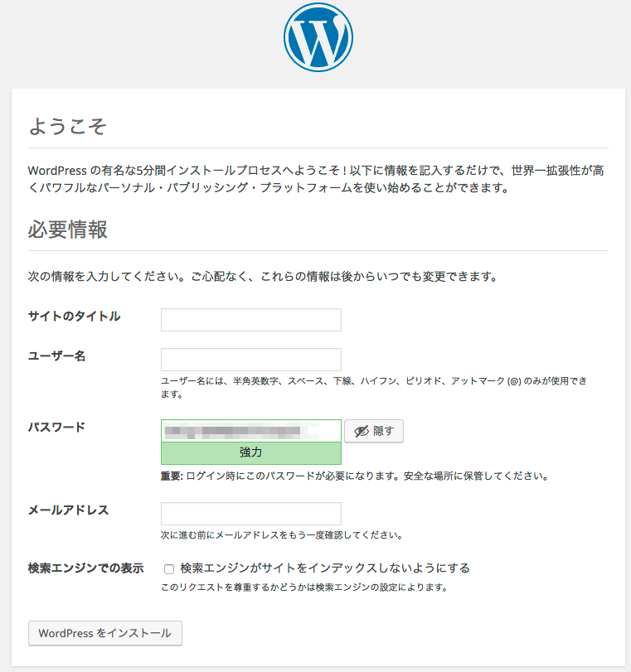This screenshot has height=672, width=631.
Task: Click the green 強力 password strength indicator
Action: [250, 452]
